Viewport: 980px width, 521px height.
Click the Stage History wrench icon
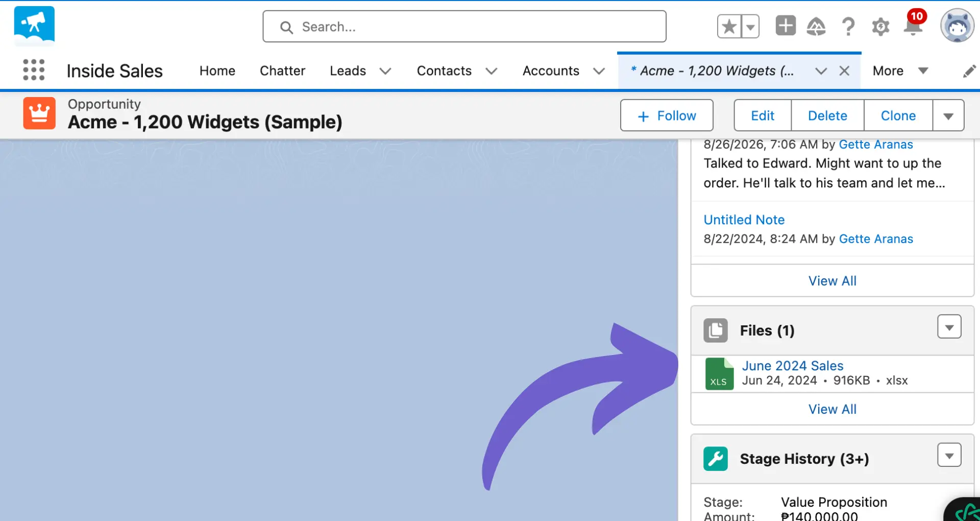coord(716,459)
